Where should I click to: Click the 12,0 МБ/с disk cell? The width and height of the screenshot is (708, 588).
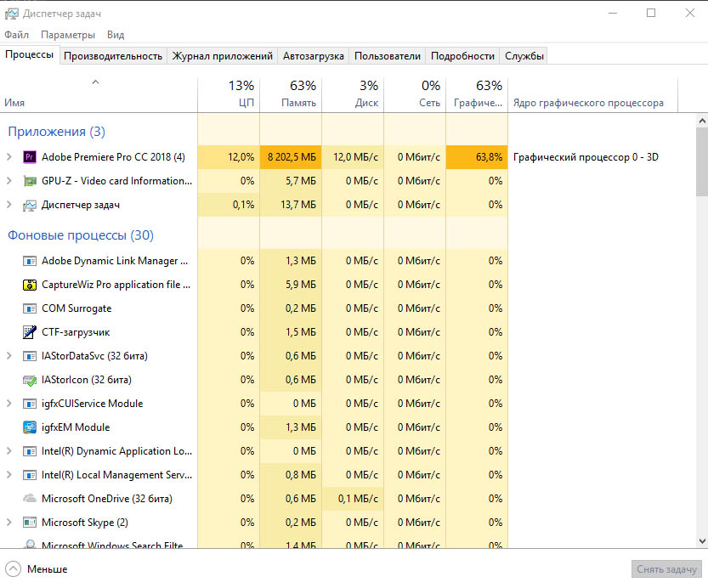[353, 157]
